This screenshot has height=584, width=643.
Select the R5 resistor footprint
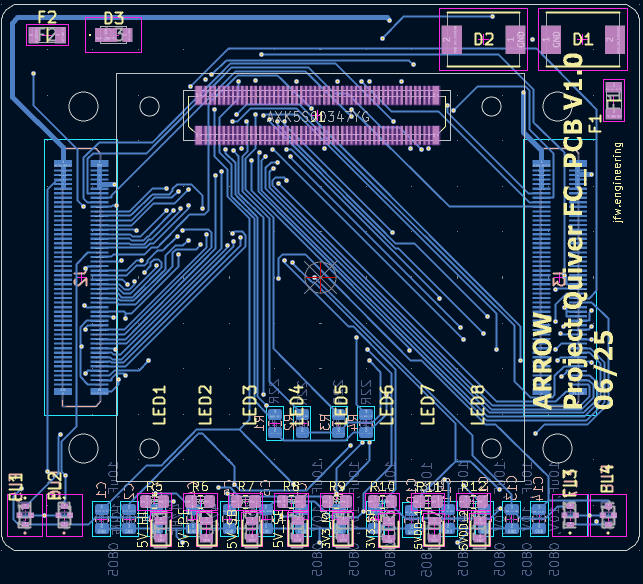pos(154,502)
